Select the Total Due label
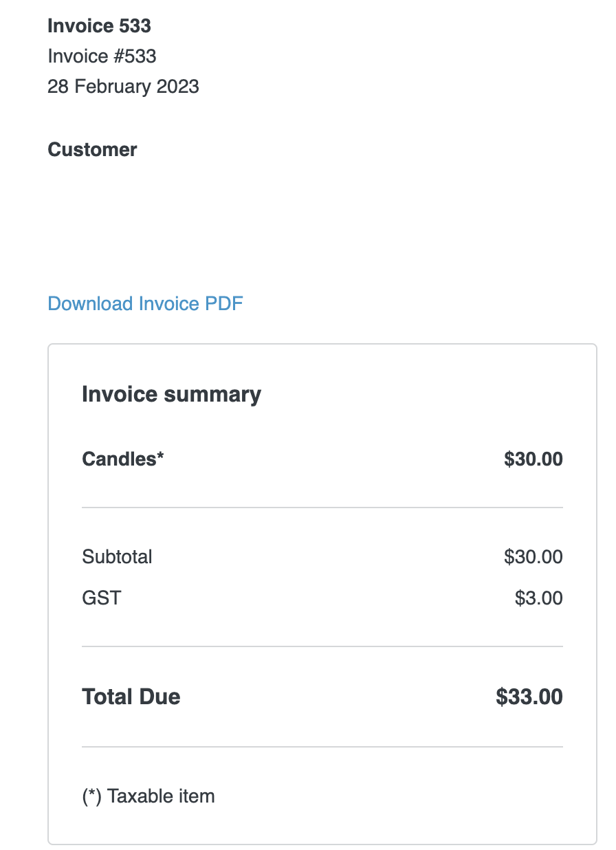616x850 pixels. pos(131,697)
